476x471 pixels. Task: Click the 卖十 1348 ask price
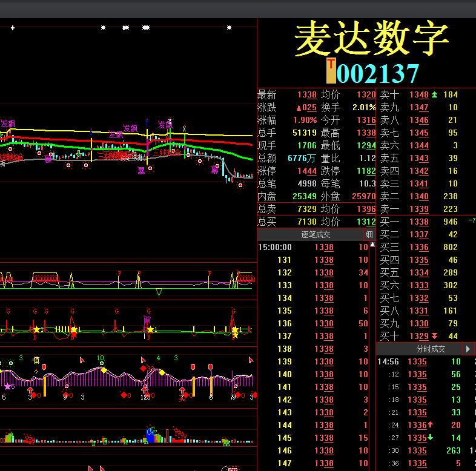(419, 94)
